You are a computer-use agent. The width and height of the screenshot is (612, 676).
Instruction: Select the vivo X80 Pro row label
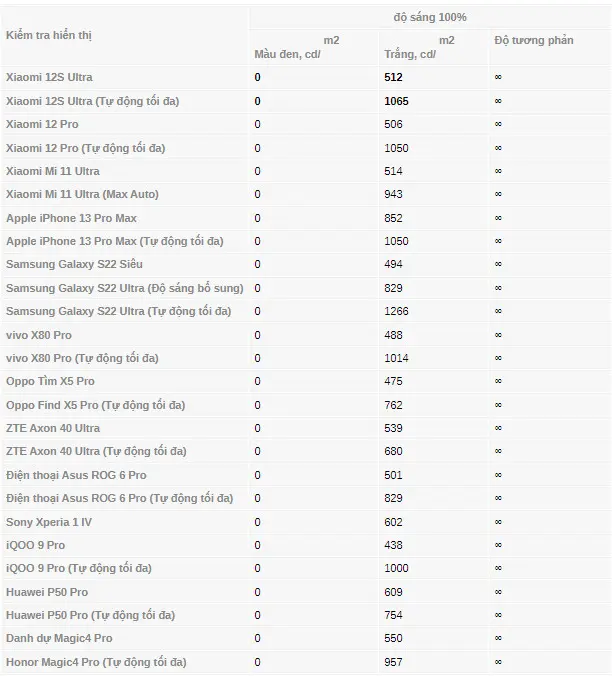(39, 335)
